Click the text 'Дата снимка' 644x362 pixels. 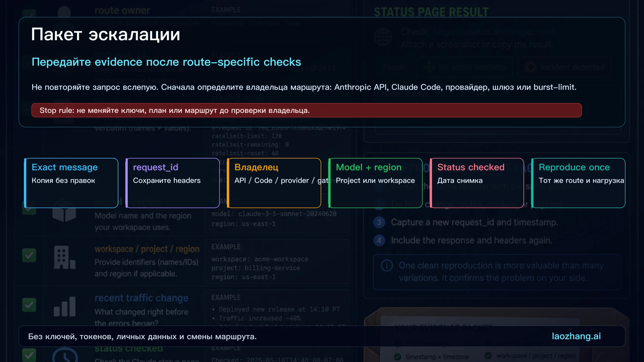point(460,180)
